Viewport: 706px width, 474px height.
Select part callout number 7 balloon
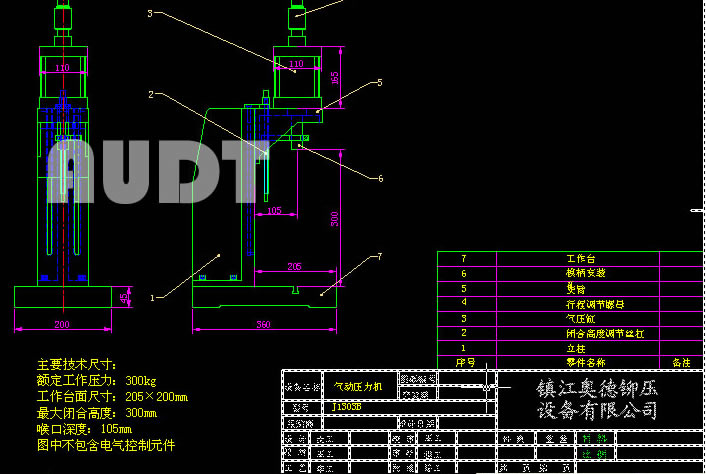(x=379, y=256)
